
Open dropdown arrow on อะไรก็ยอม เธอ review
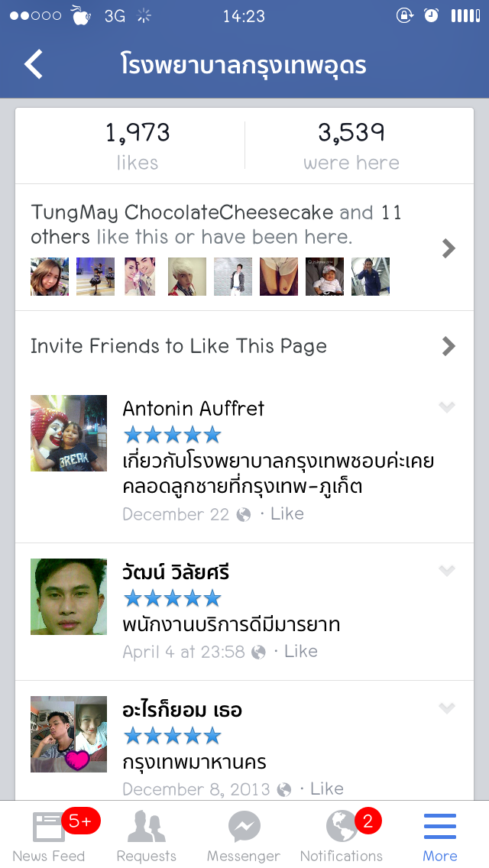tap(447, 708)
